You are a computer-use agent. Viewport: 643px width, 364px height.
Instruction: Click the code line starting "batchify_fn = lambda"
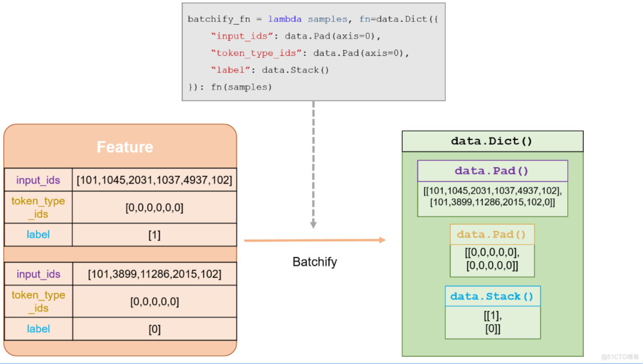(x=313, y=19)
